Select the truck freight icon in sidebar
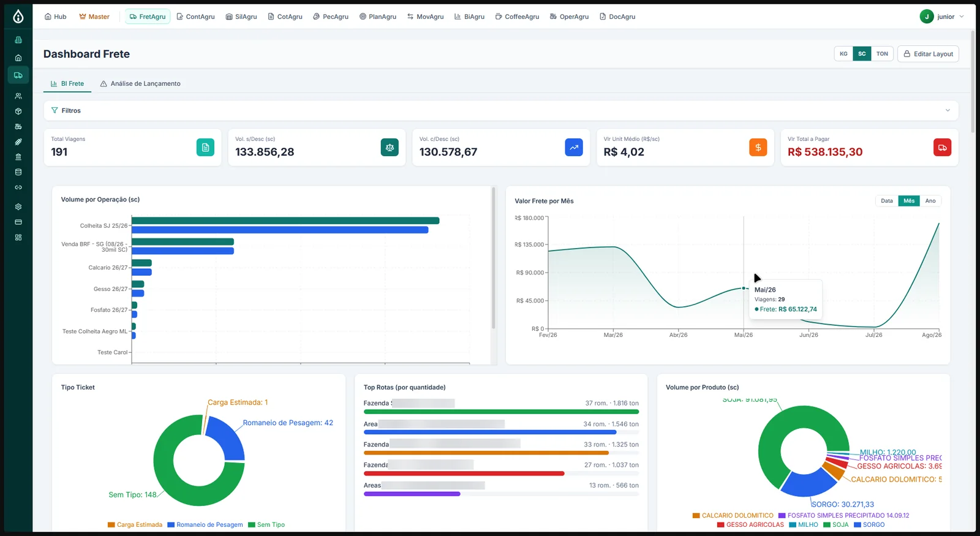The width and height of the screenshot is (980, 536). tap(18, 75)
